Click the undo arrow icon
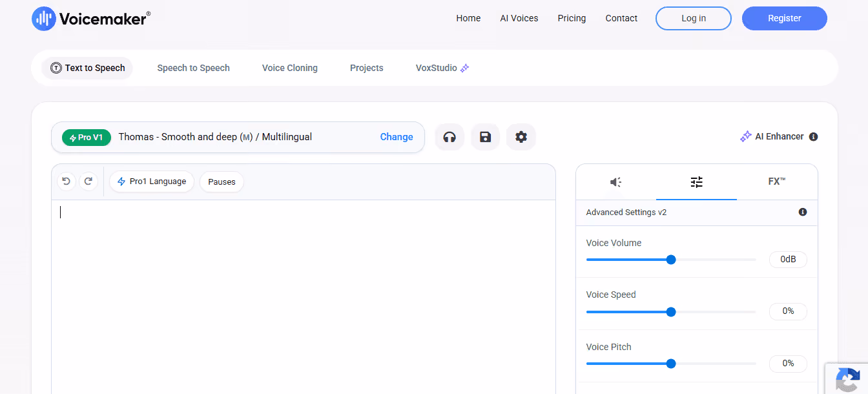The image size is (868, 394). (x=66, y=181)
